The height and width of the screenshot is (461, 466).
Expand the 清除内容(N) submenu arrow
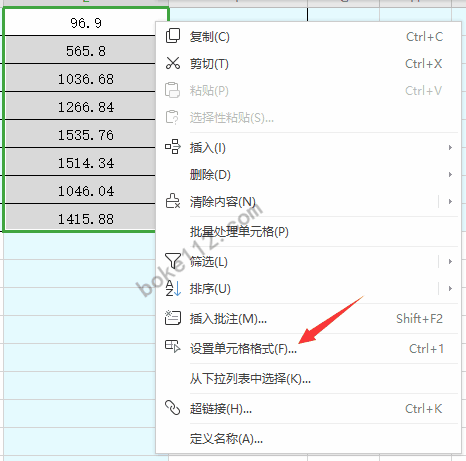click(450, 201)
